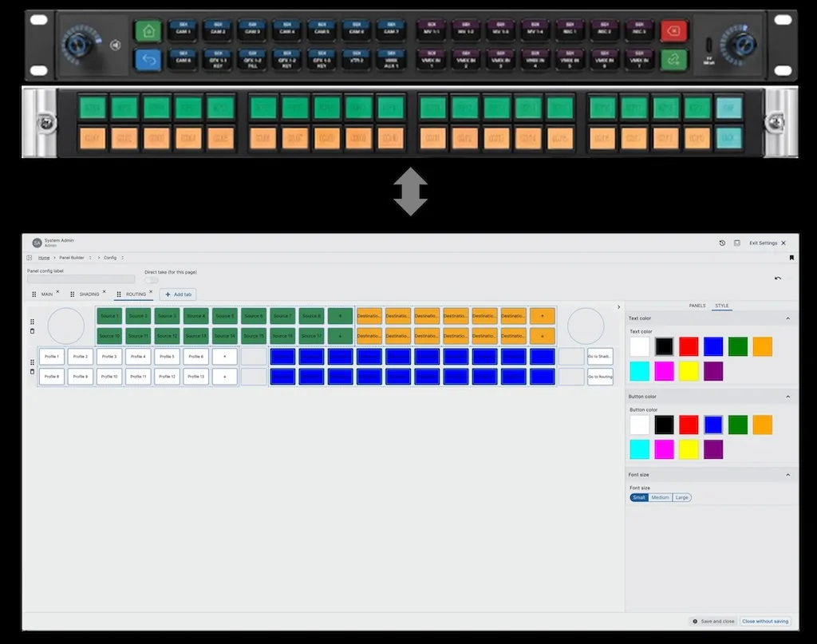The height and width of the screenshot is (644, 817).
Task: Collapse the Font size section
Action: point(788,475)
